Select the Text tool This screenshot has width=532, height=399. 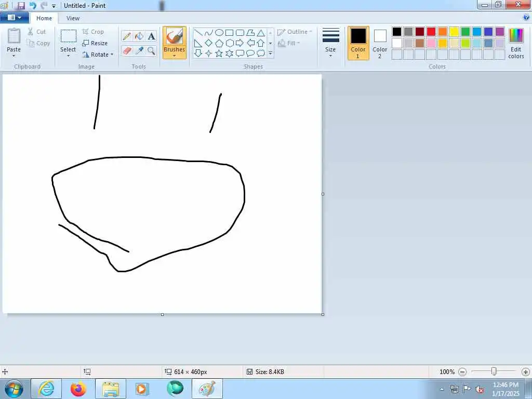pos(151,36)
